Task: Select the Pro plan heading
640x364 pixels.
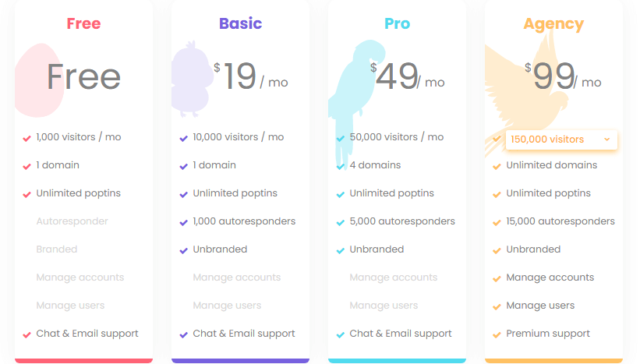Action: pos(397,23)
